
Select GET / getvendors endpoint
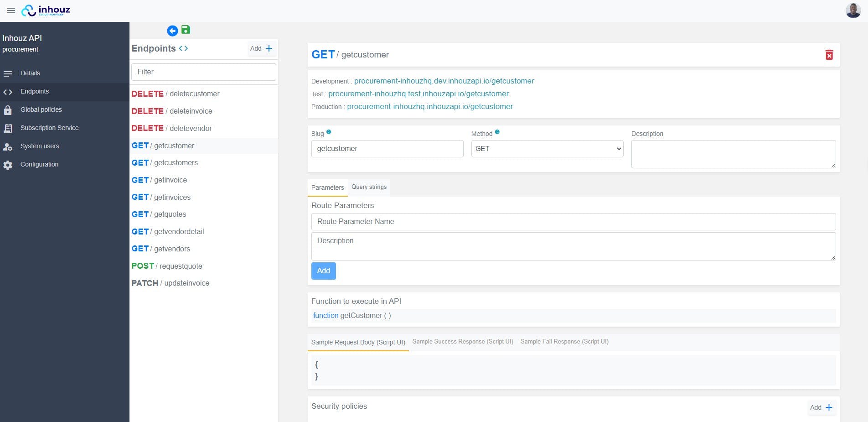click(x=204, y=249)
